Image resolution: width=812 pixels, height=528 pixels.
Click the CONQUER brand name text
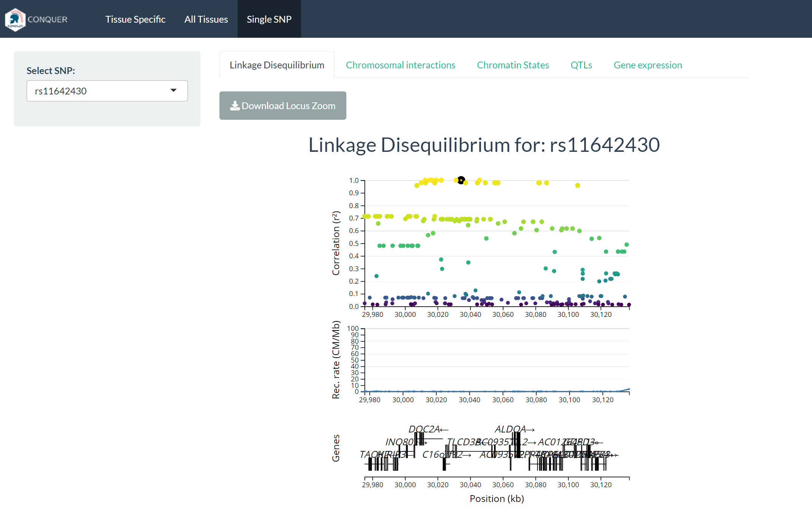click(x=48, y=19)
